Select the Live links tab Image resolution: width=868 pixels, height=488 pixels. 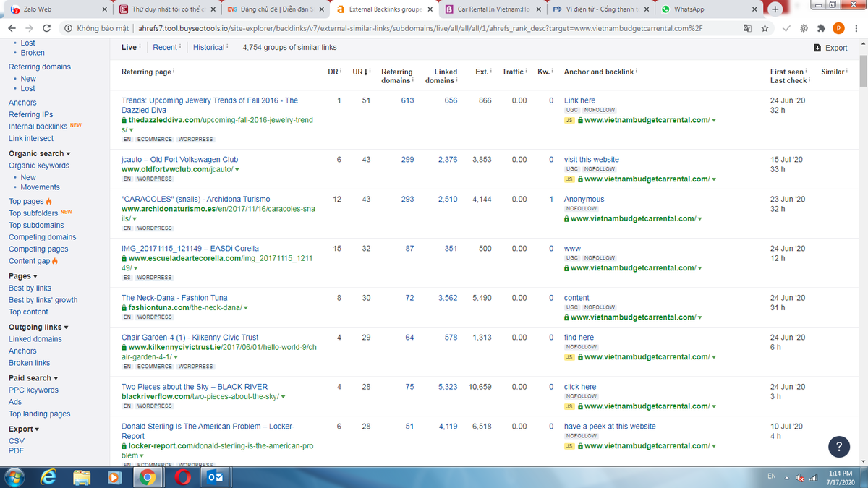129,47
